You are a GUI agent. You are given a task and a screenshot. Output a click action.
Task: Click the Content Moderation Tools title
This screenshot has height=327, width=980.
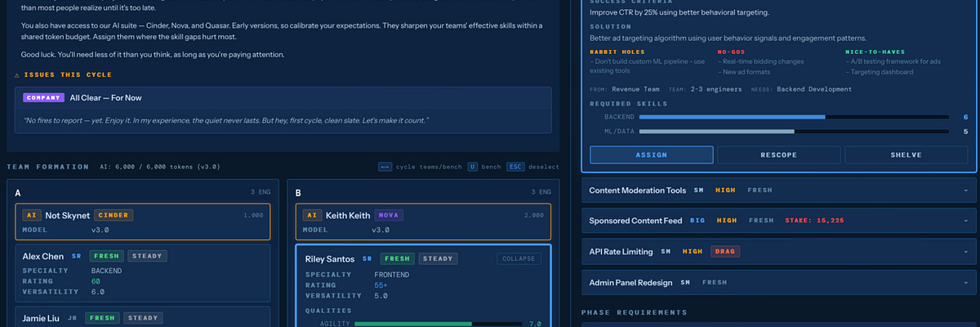point(637,190)
